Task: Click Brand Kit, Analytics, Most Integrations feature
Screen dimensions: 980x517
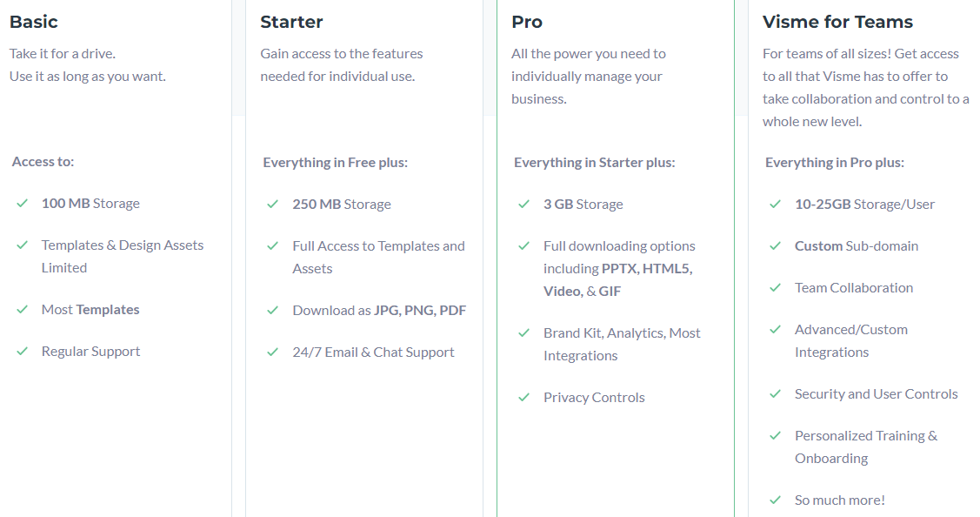Action: pyautogui.click(x=622, y=345)
